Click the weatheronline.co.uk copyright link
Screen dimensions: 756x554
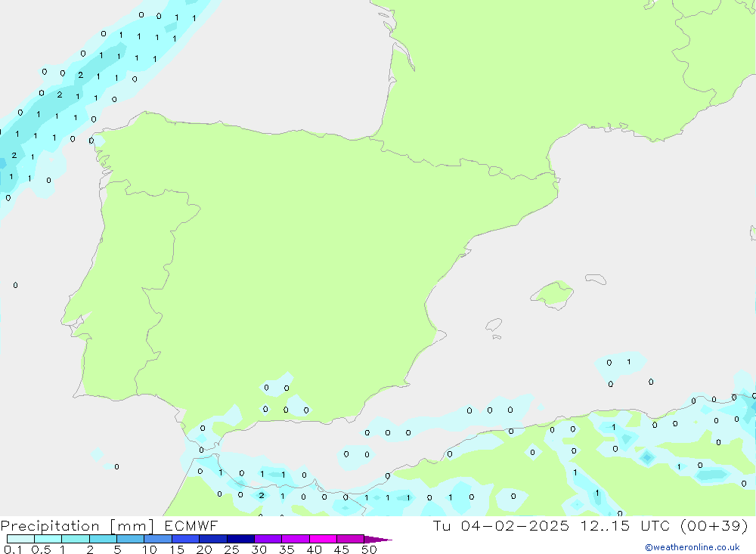point(692,547)
